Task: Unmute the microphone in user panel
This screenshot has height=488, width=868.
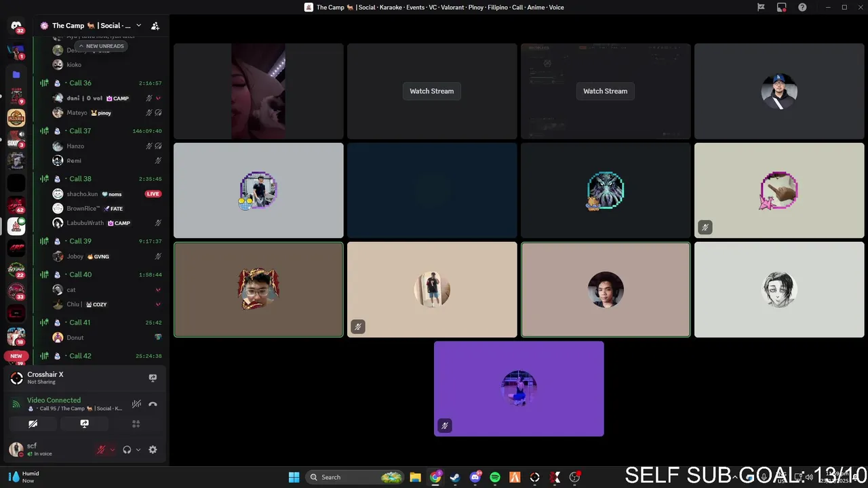Action: (102, 449)
